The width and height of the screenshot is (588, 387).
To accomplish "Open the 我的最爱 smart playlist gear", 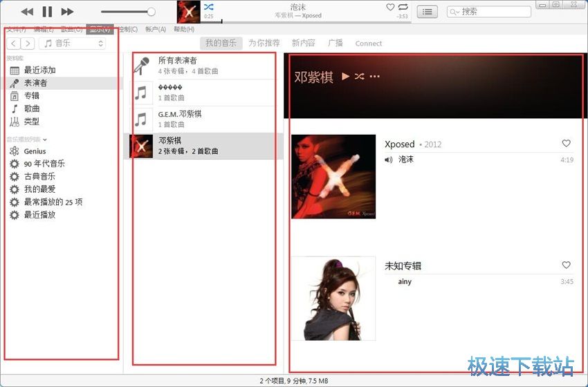I will click(x=15, y=189).
